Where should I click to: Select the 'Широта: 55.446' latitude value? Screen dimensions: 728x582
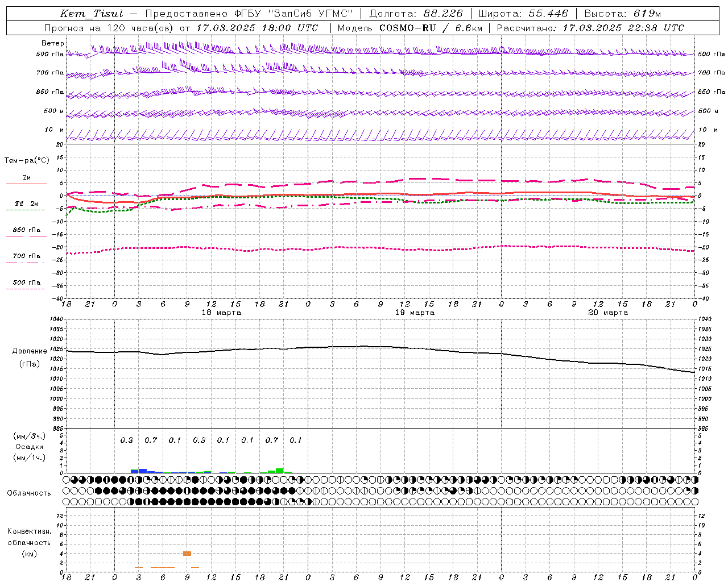tap(523, 14)
